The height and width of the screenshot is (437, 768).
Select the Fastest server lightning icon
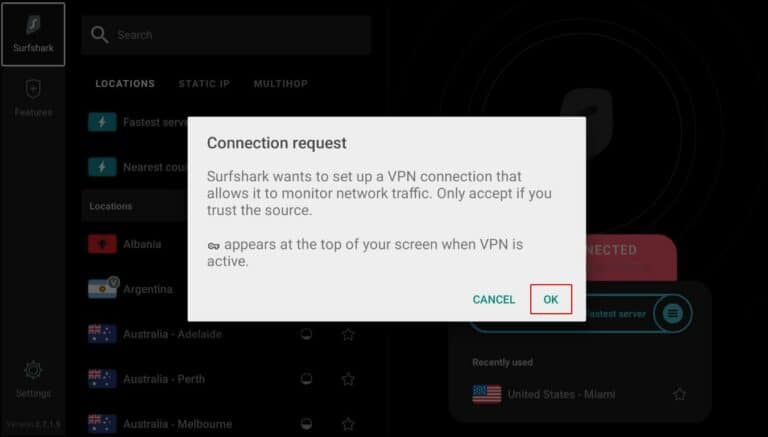[x=102, y=122]
